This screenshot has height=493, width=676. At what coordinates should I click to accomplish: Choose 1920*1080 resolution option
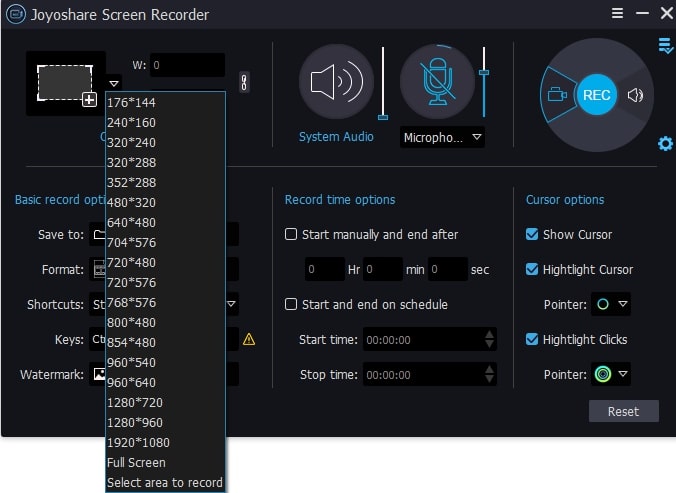coord(165,443)
